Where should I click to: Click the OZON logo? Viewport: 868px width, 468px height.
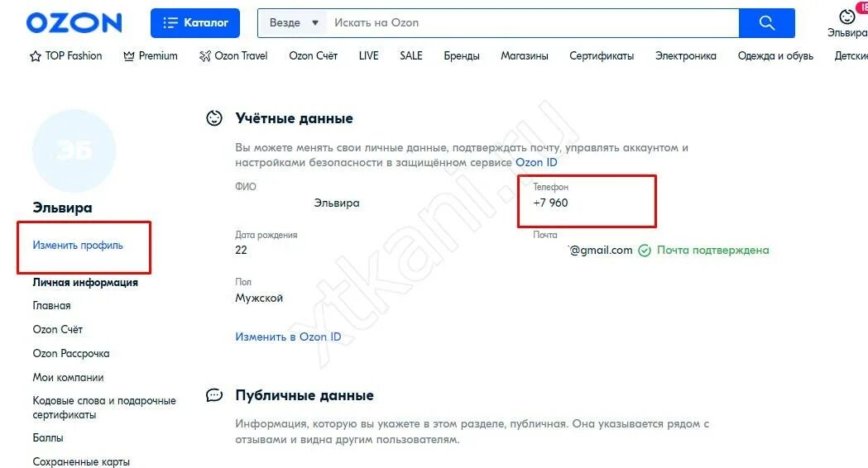click(74, 22)
